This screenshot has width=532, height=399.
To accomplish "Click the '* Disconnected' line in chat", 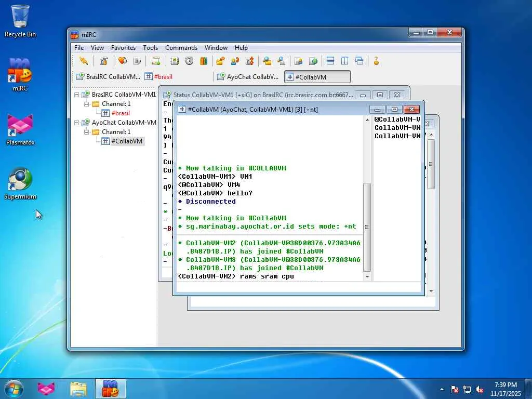I will tap(207, 201).
